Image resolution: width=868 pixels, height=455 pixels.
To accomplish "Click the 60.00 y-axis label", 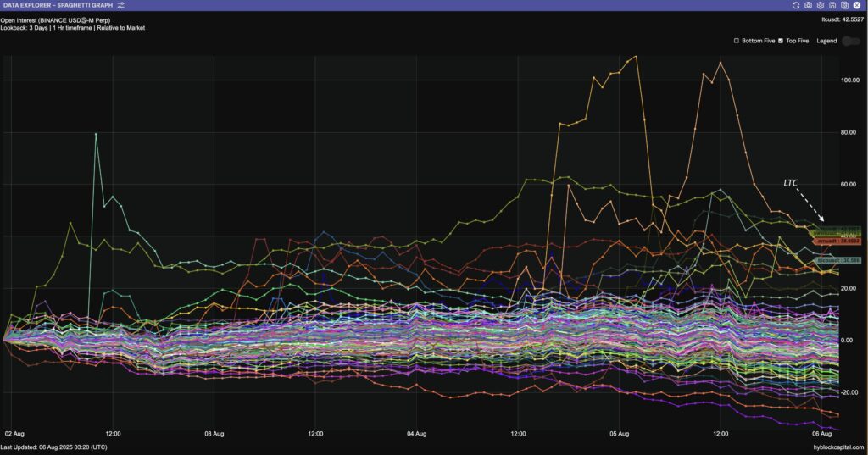I will click(x=849, y=185).
